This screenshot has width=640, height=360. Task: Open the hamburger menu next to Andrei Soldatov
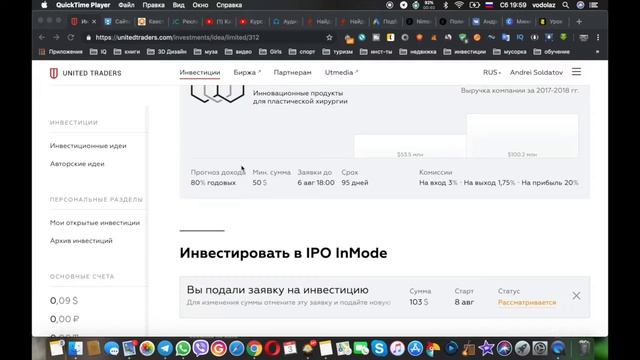576,72
